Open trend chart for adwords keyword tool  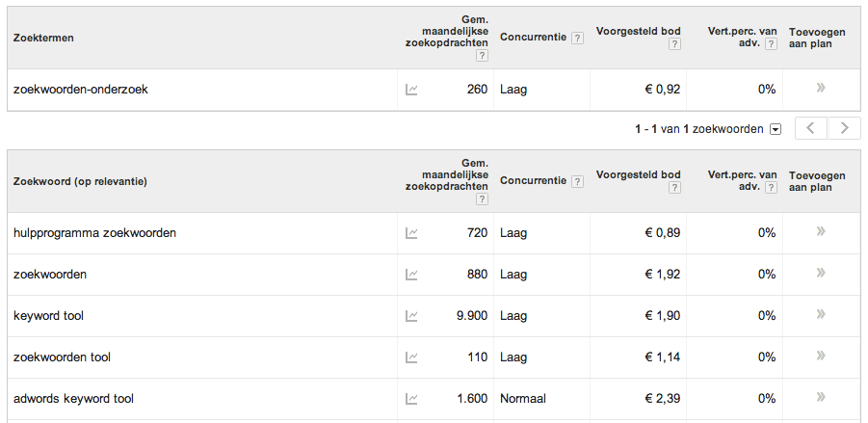[x=411, y=398]
